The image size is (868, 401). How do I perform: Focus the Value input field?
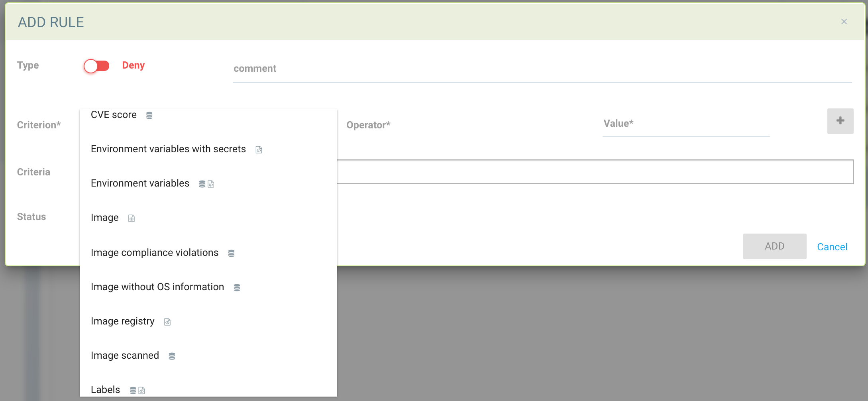pos(685,124)
